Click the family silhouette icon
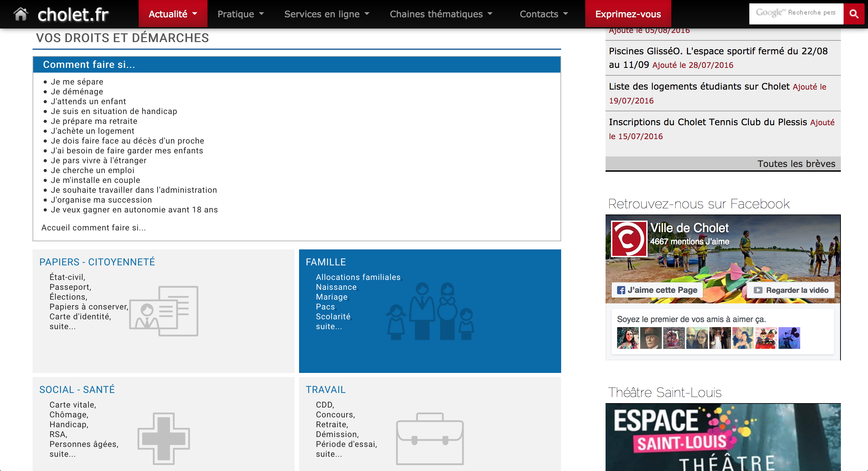 (430, 312)
